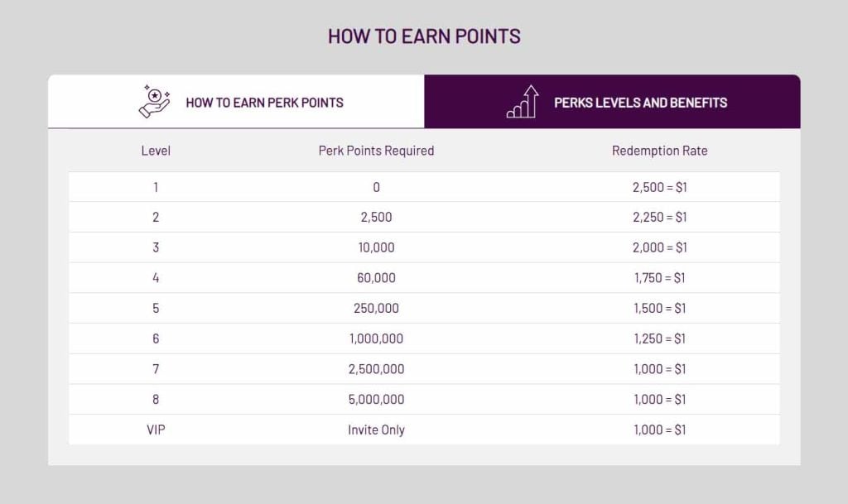Click the Perk Points Required column header
Screen dimensions: 848x504
coord(376,151)
